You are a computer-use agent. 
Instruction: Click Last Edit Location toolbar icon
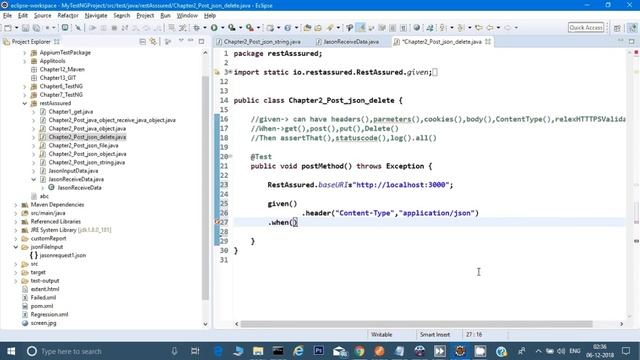[x=478, y=28]
